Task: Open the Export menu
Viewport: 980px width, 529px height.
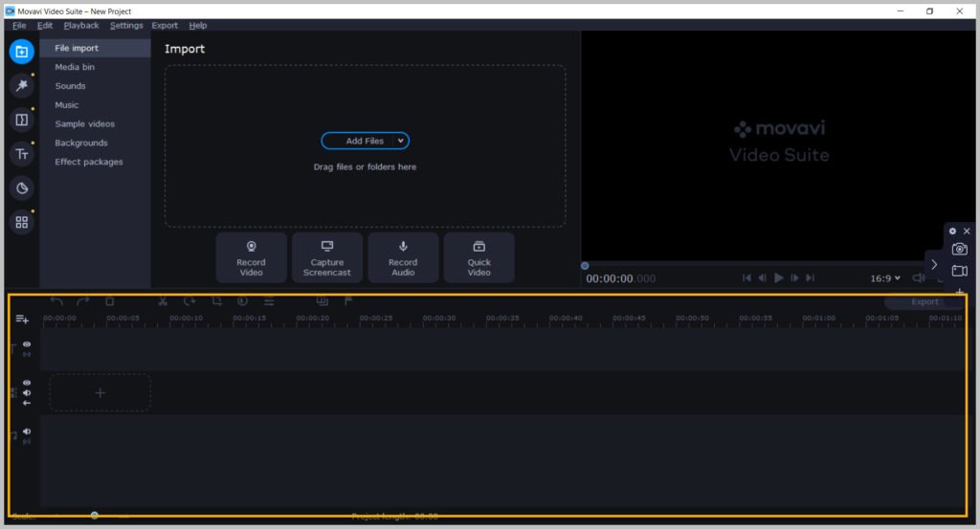Action: click(165, 26)
